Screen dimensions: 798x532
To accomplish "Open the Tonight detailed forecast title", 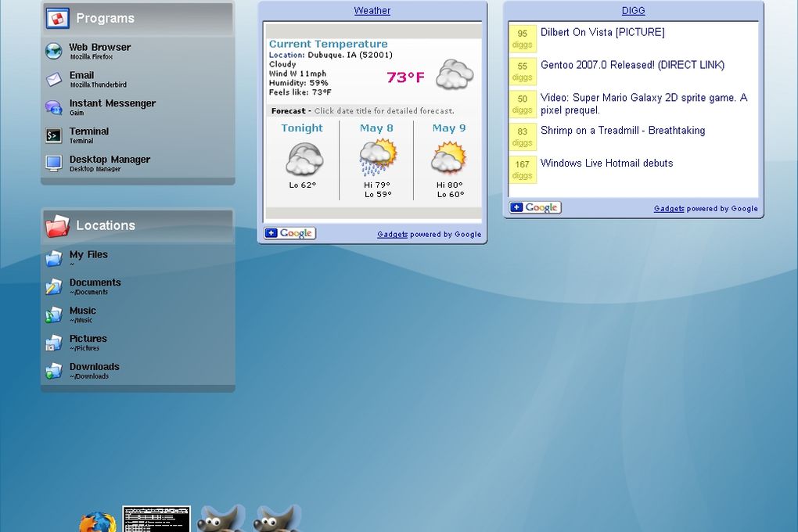I will pyautogui.click(x=302, y=128).
